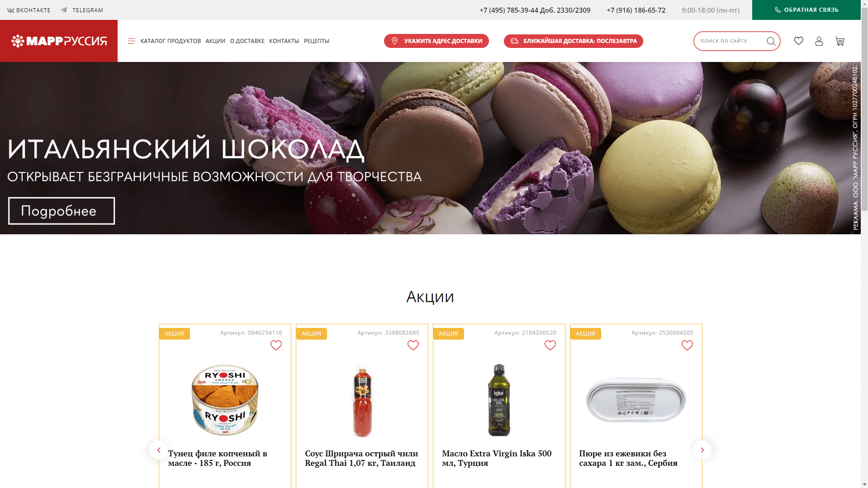Viewport: 868px width, 488px height.
Task: Open the VKontakte social link
Action: [28, 10]
